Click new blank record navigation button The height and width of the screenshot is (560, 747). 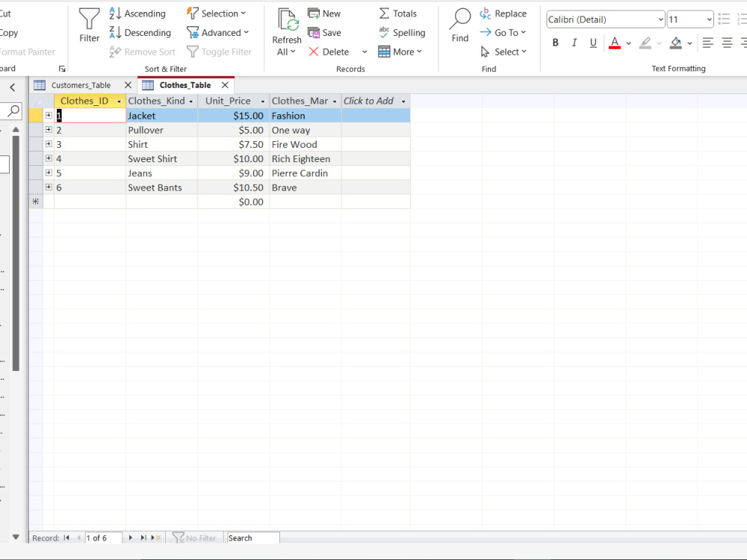pos(156,538)
